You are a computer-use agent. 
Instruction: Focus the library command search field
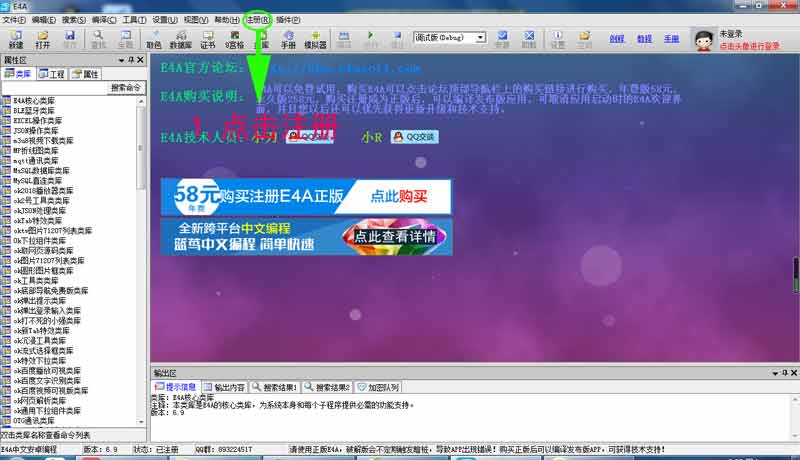pos(55,88)
